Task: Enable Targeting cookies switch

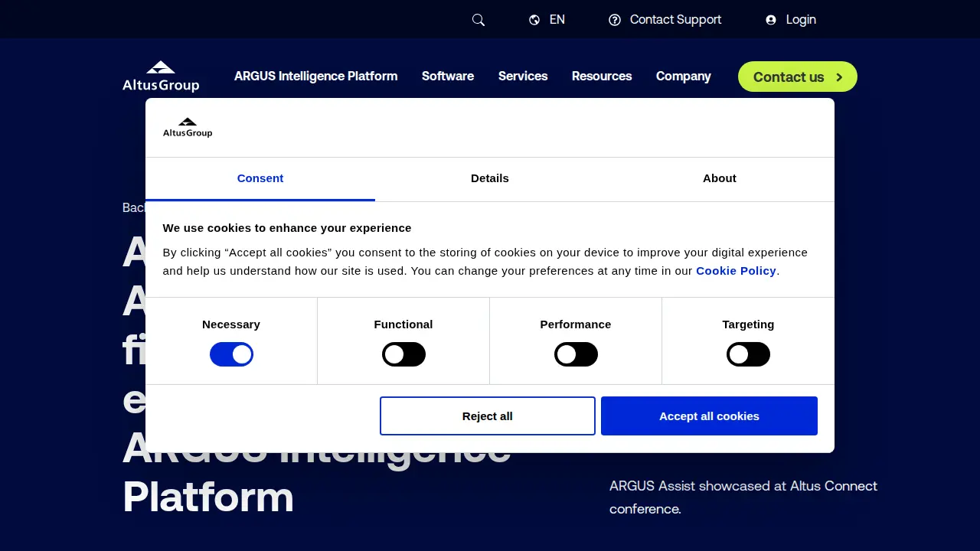Action: 748,354
